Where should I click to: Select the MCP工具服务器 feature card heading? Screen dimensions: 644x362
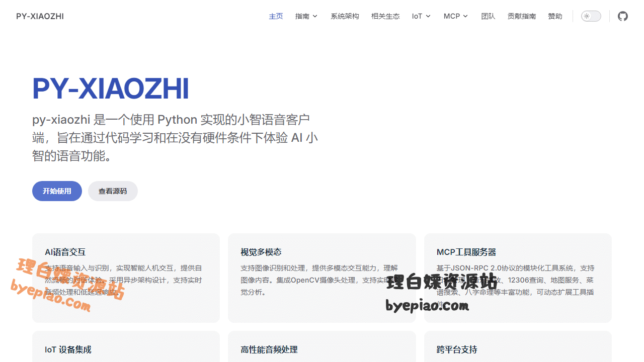(466, 252)
